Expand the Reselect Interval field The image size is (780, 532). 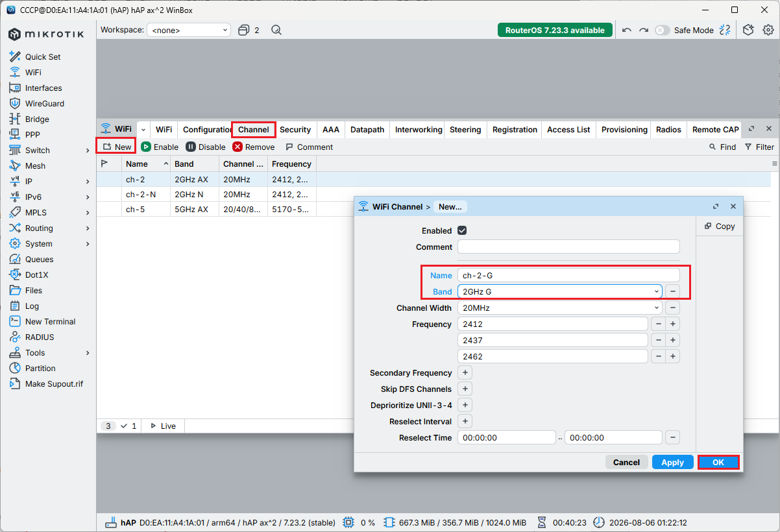[465, 421]
